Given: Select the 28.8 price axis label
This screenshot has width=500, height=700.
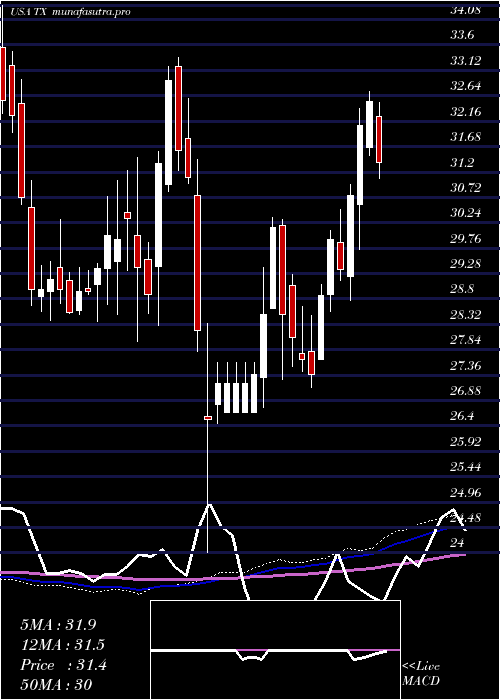Looking at the screenshot, I should pos(462,290).
